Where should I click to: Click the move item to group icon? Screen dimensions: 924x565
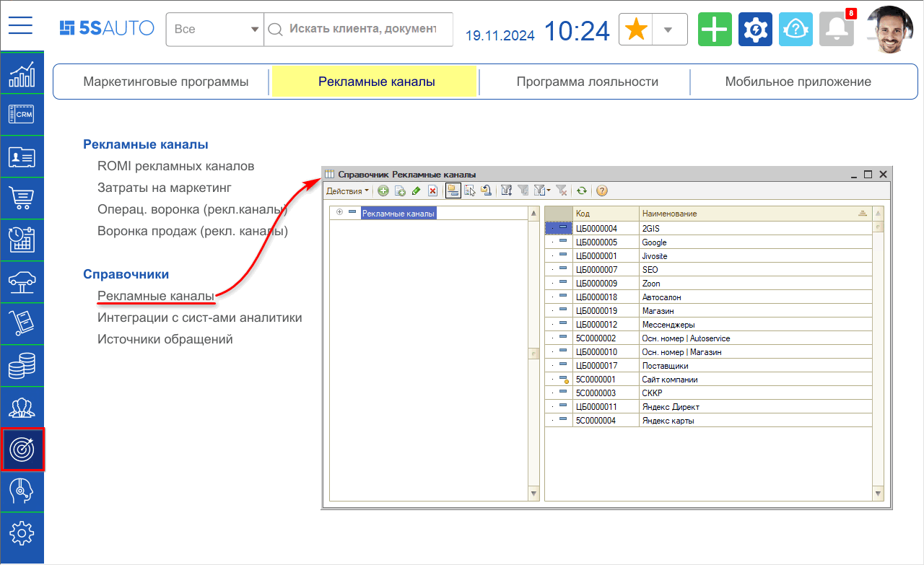pyautogui.click(x=470, y=191)
